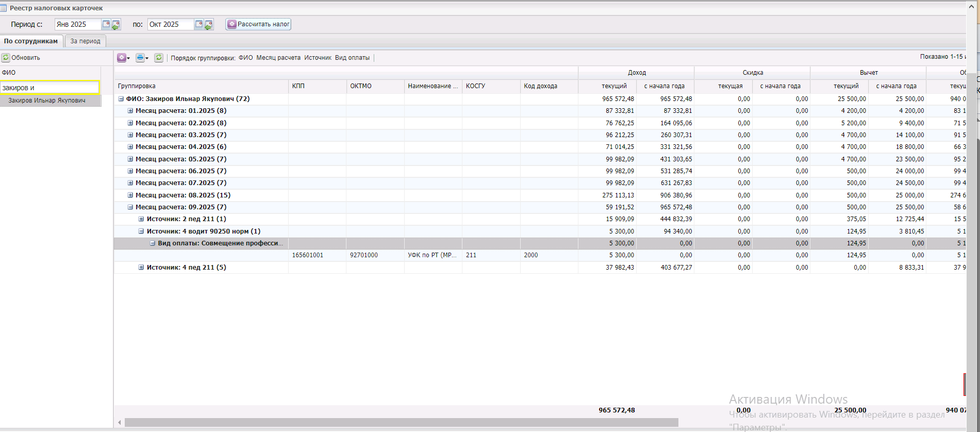This screenshot has width=980, height=432.
Task: Expand Месяц расчета: 03.2025 group
Action: pyautogui.click(x=130, y=135)
